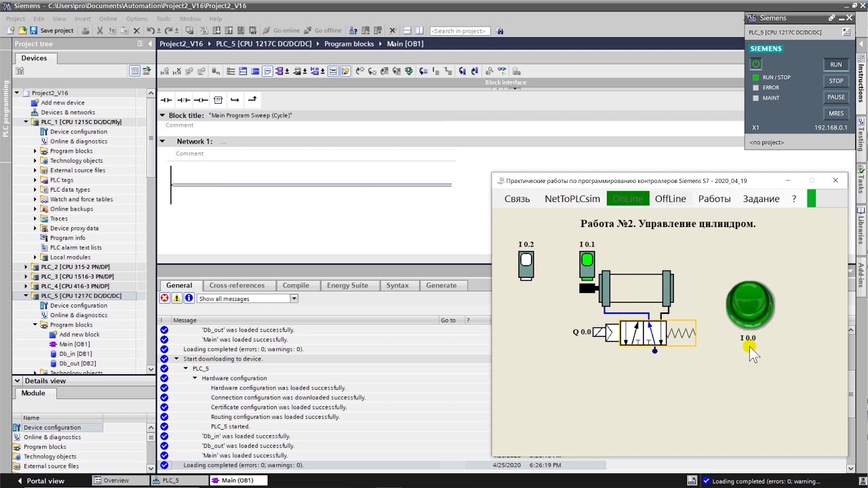Save project using the toolbar button

click(52, 30)
